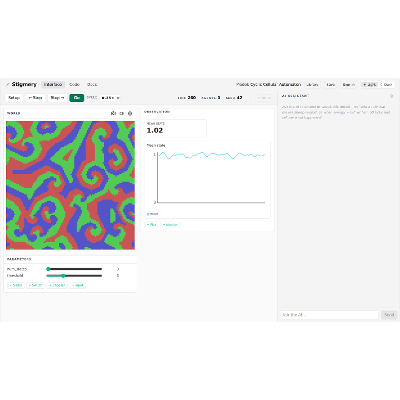Step forward with the right Step button
The width and height of the screenshot is (400, 400).
(x=57, y=98)
